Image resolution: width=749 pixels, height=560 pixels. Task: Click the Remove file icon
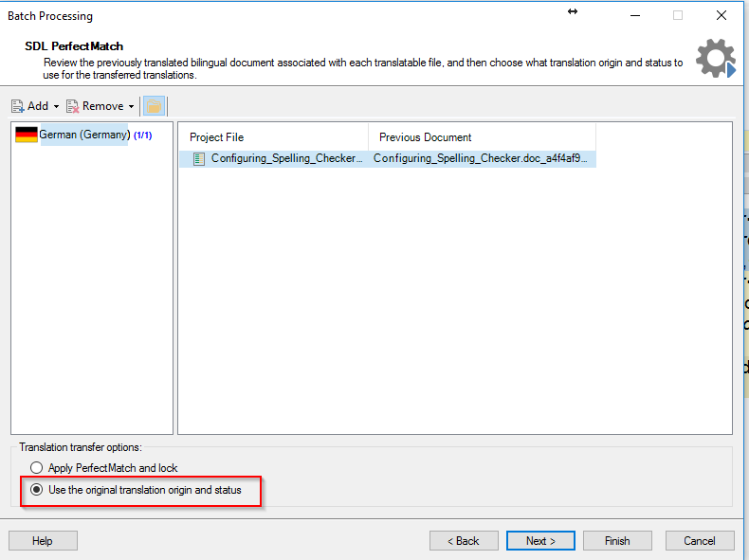pos(73,106)
